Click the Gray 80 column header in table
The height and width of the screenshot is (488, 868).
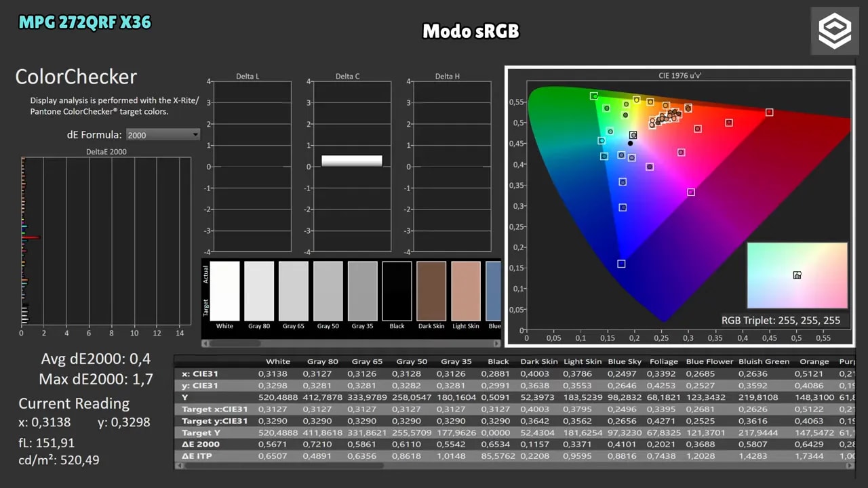(x=323, y=362)
